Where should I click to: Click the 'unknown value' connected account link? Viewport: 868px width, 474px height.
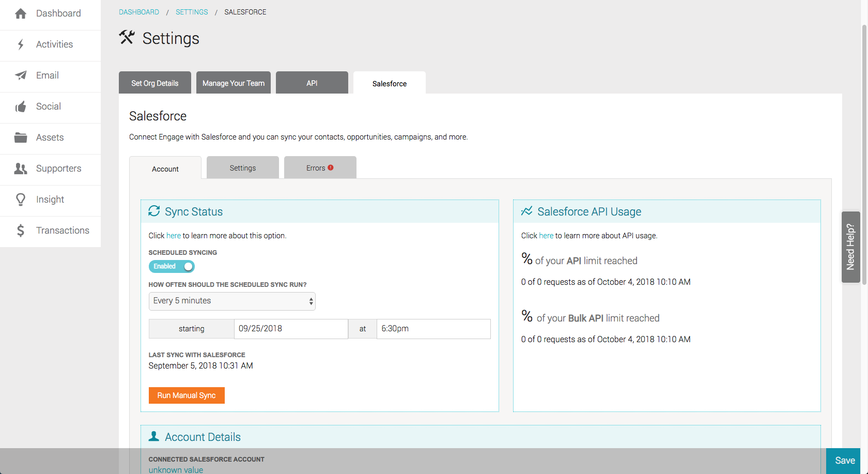click(x=176, y=470)
